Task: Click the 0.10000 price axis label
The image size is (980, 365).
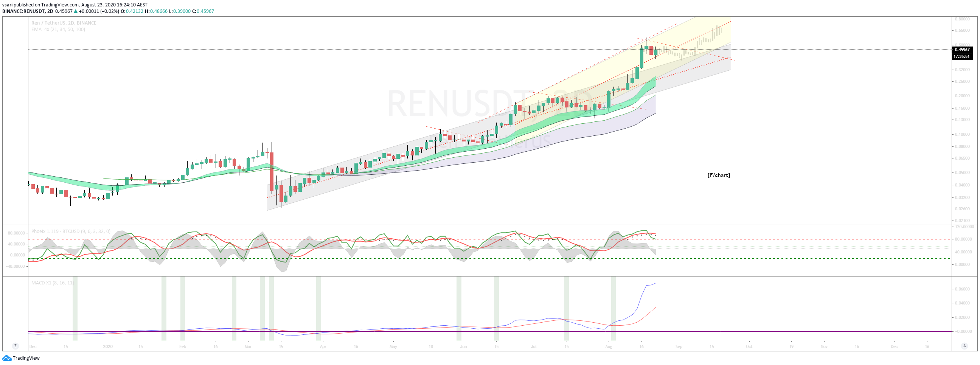Action: [x=962, y=134]
